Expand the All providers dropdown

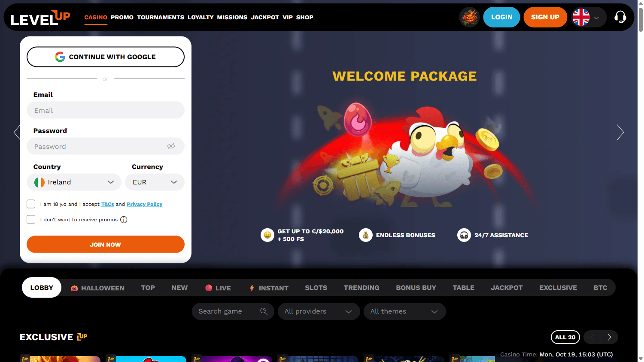319,311
